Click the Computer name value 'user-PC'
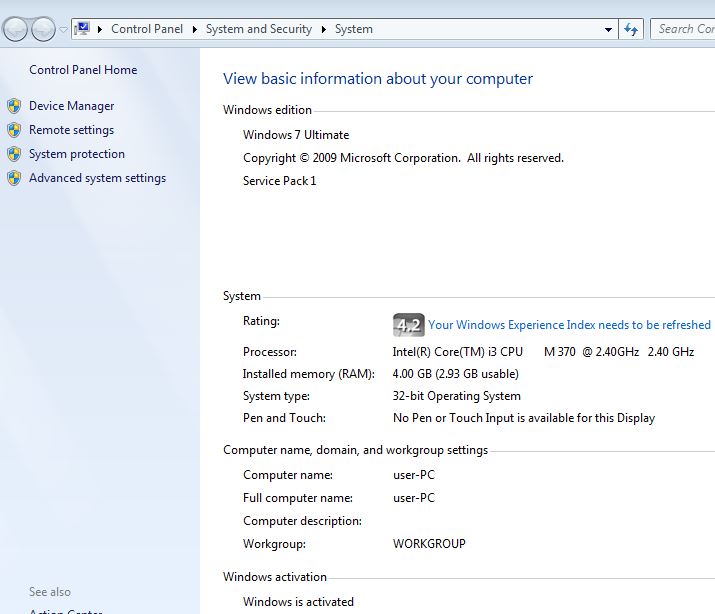Screen dimensions: 715x614 [414, 475]
